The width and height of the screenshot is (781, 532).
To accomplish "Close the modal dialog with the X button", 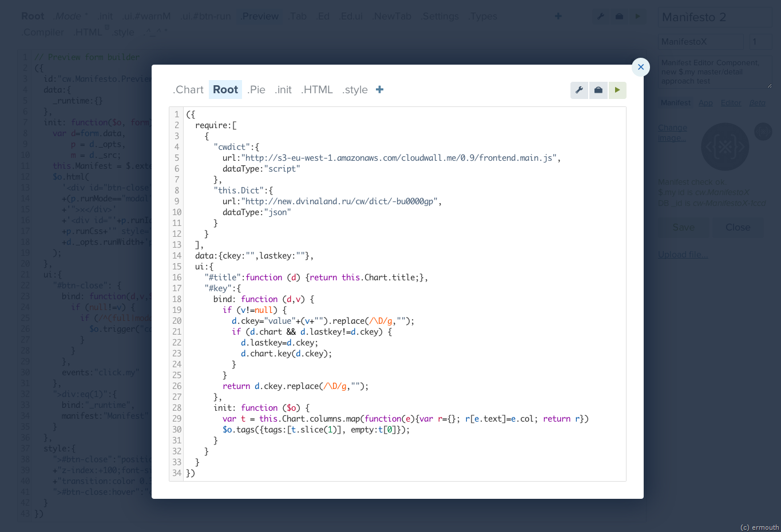I will (x=641, y=67).
